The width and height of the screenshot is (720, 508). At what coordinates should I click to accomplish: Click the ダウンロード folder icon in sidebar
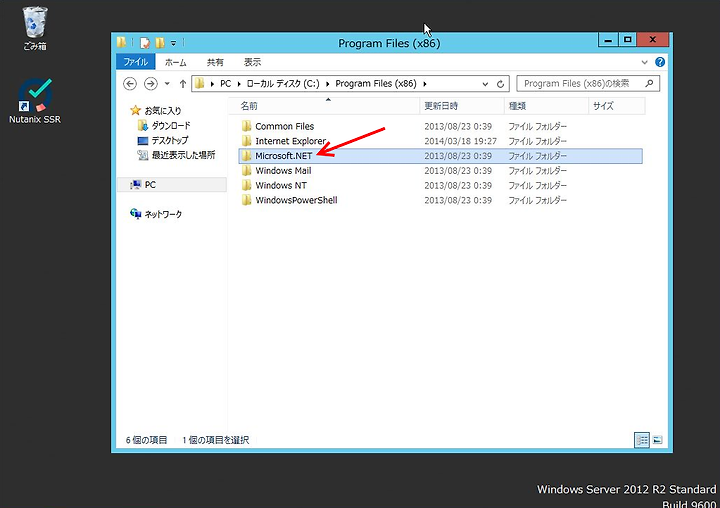143,125
